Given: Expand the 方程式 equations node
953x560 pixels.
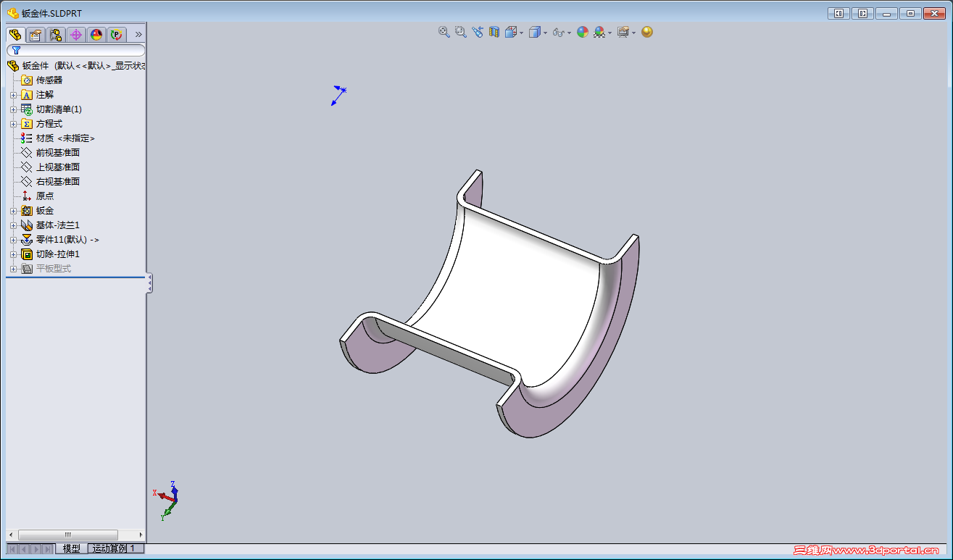Looking at the screenshot, I should (13, 124).
